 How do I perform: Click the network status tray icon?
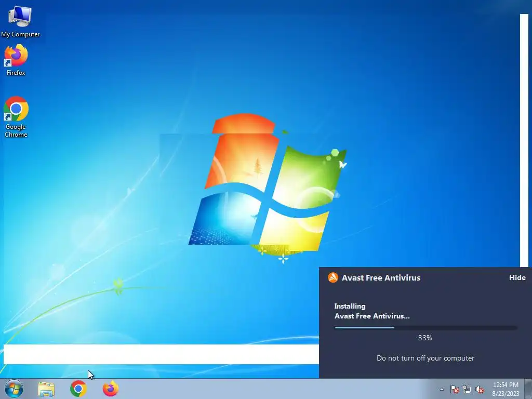[x=467, y=390]
